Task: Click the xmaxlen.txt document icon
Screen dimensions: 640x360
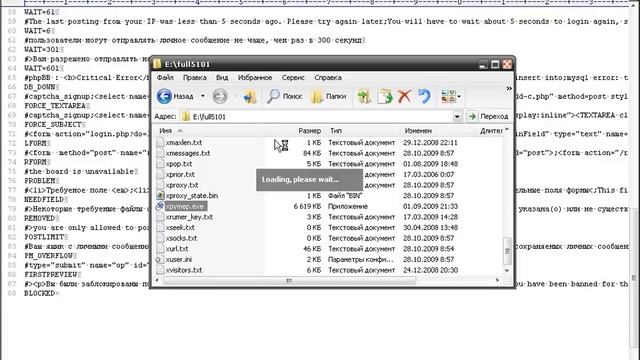Action: click(x=160, y=142)
